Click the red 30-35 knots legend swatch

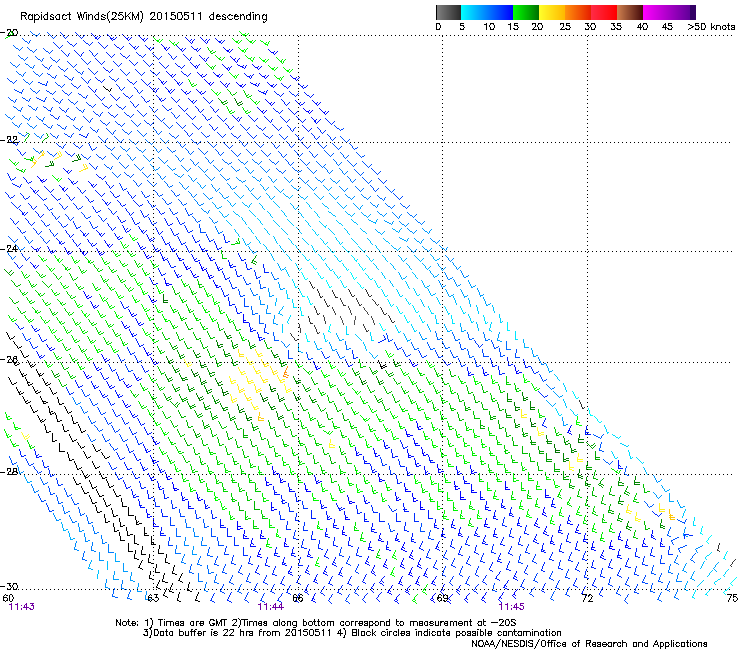(604, 12)
